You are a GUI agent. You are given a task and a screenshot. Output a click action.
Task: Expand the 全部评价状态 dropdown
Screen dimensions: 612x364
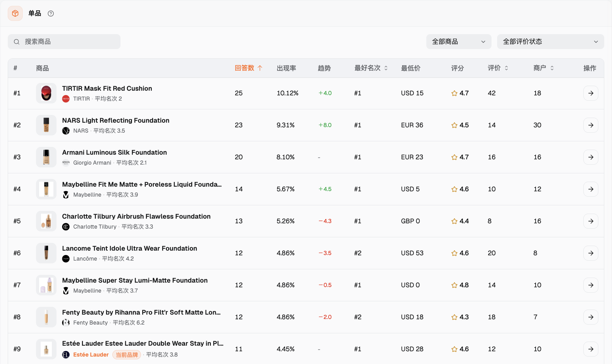pyautogui.click(x=550, y=42)
